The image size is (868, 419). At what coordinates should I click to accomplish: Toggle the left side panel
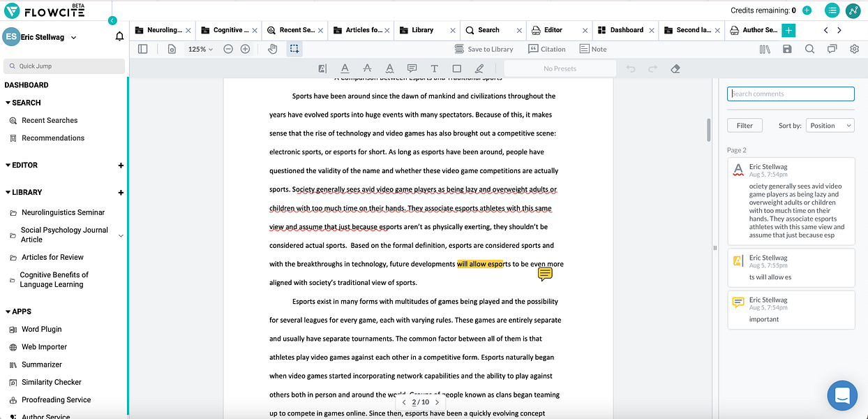tap(143, 49)
